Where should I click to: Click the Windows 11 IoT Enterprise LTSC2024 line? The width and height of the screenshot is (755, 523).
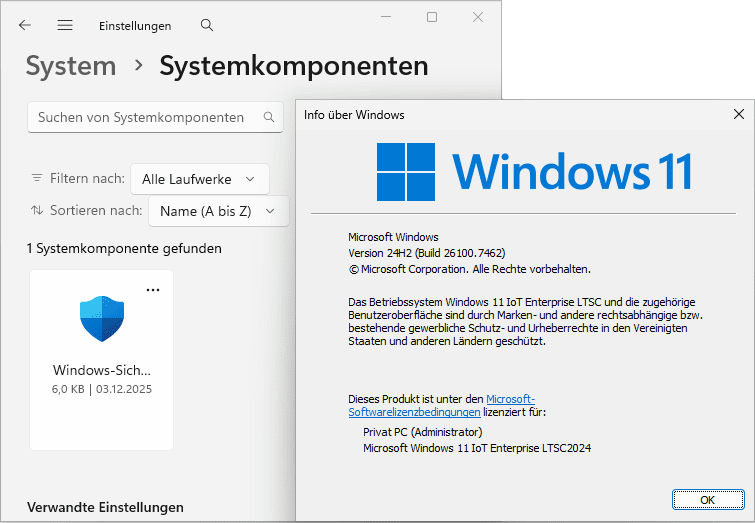tap(477, 448)
